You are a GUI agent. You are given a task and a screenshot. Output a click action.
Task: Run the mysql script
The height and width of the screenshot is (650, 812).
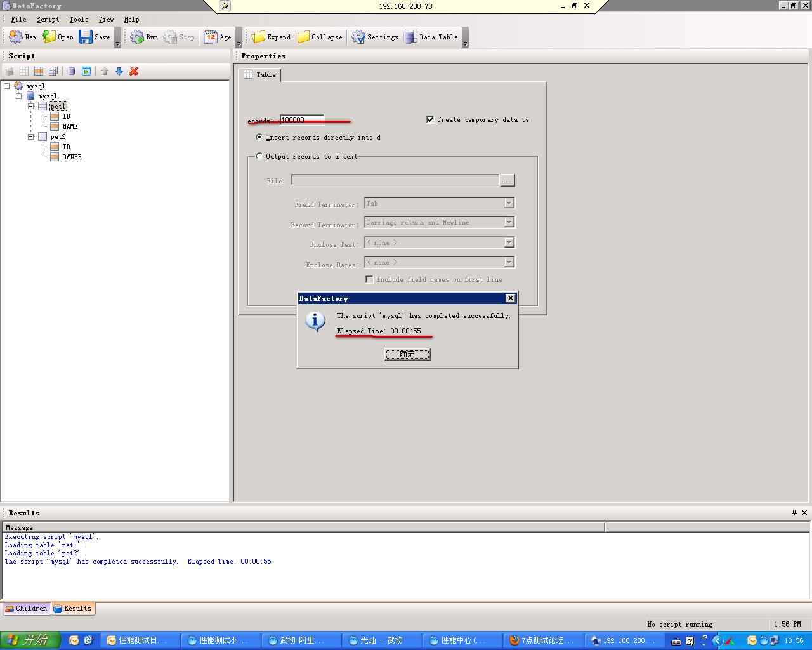tap(144, 37)
